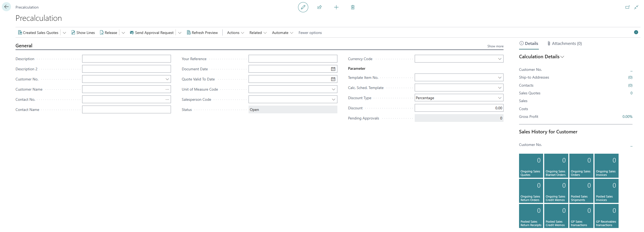Screen dimensions: 644x232
Task: Open page in new window icon
Action: [627, 7]
